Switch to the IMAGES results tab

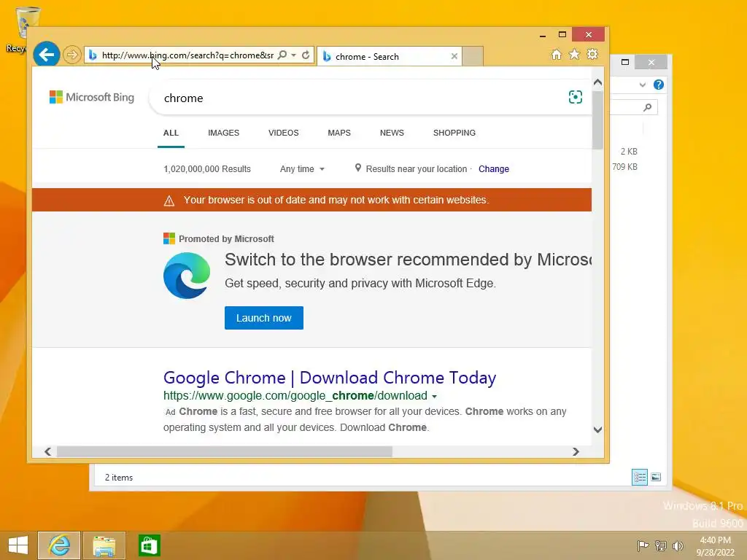[223, 133]
